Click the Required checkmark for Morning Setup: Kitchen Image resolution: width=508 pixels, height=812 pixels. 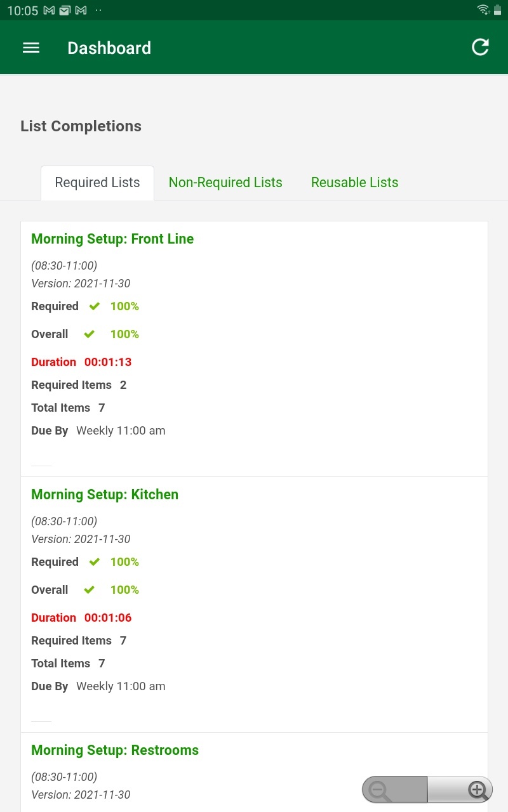[94, 561]
